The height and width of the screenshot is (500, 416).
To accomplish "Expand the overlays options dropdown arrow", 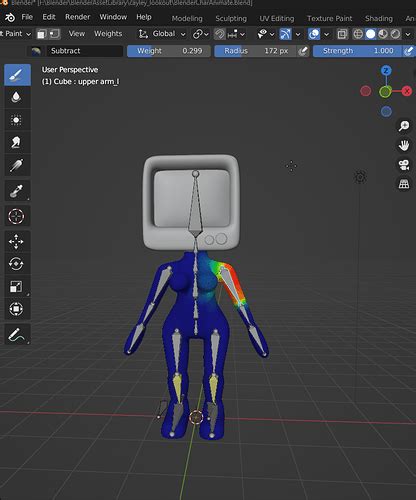I will pos(327,34).
